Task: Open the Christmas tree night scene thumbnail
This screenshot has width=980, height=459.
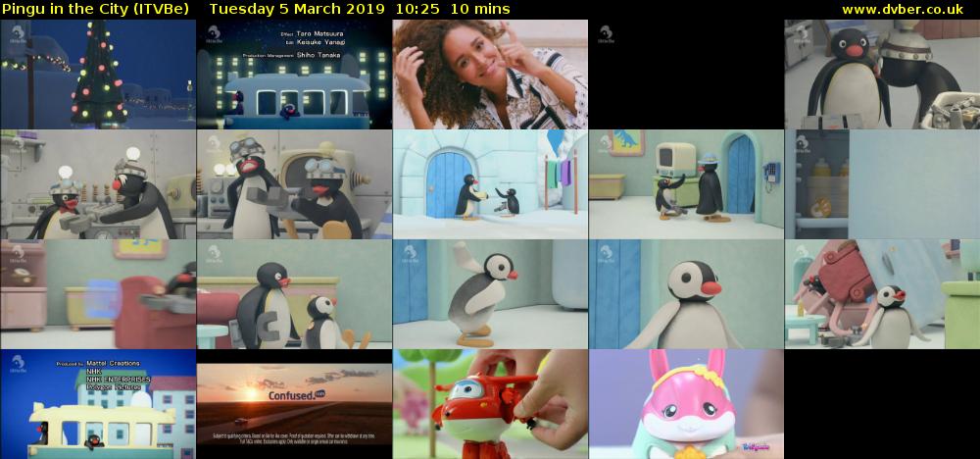Action: [98, 75]
